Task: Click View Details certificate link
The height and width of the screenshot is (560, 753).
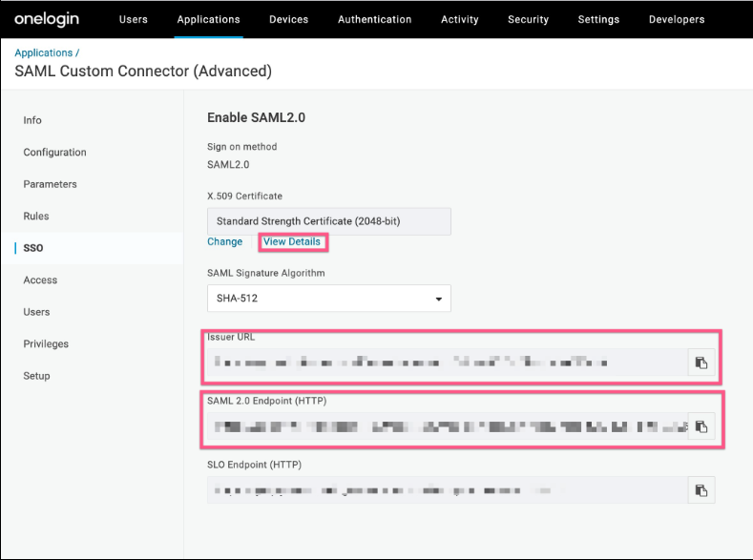Action: click(292, 242)
